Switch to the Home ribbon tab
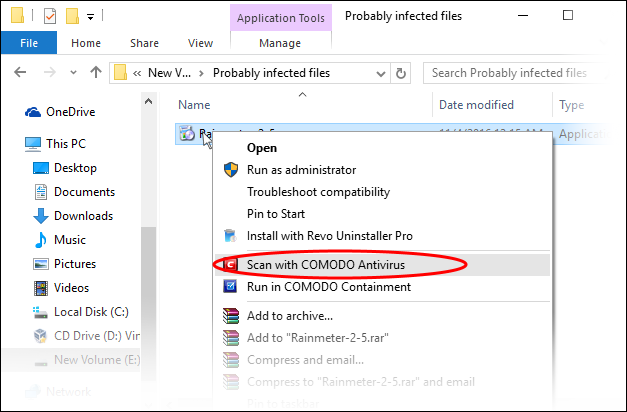The image size is (627, 412). (x=86, y=43)
